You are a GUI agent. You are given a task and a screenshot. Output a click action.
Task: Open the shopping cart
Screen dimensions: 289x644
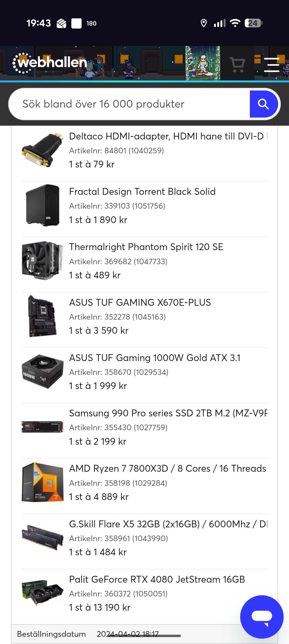click(237, 64)
